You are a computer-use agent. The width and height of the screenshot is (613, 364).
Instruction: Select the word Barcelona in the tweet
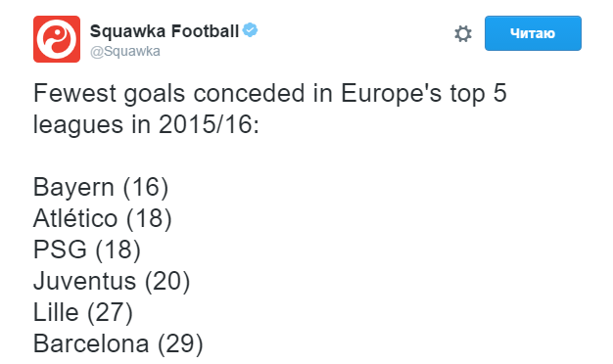91,344
